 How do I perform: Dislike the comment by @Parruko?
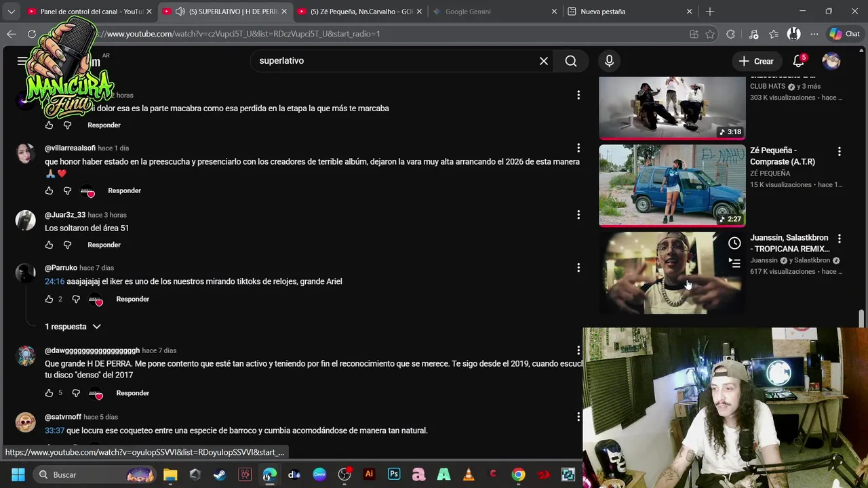click(75, 299)
